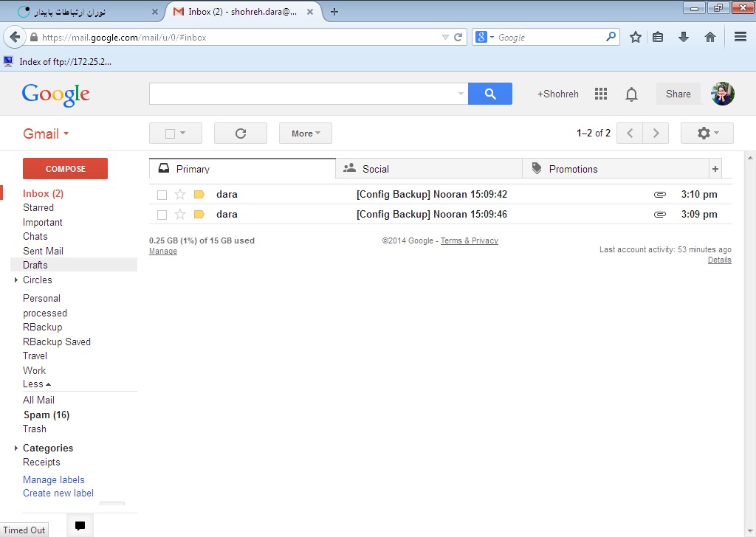The height and width of the screenshot is (537, 756).
Task: Bookmark this page with the star icon
Action: click(x=636, y=37)
